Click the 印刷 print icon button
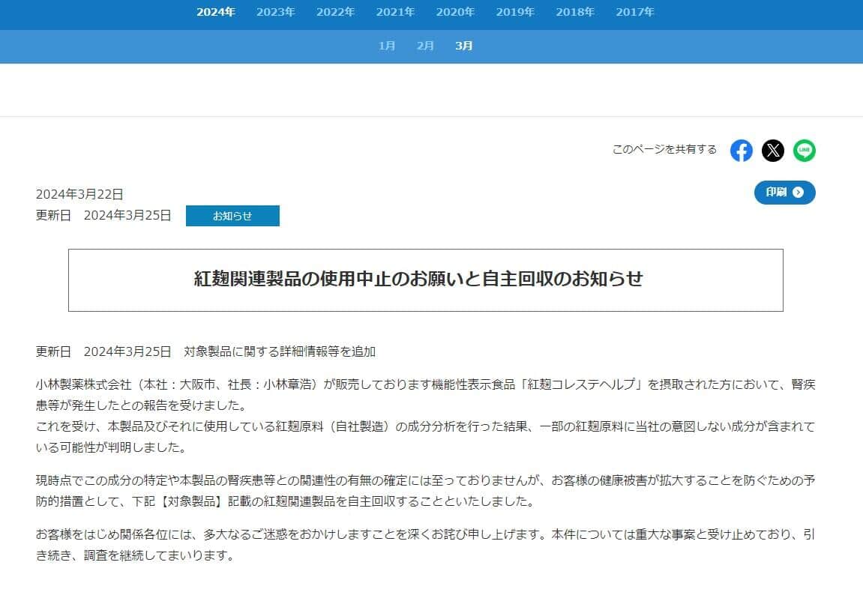The width and height of the screenshot is (863, 616). click(784, 193)
